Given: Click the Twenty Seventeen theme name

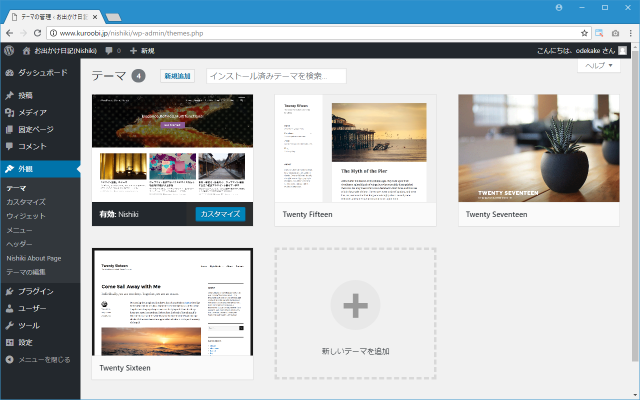Looking at the screenshot, I should (496, 214).
